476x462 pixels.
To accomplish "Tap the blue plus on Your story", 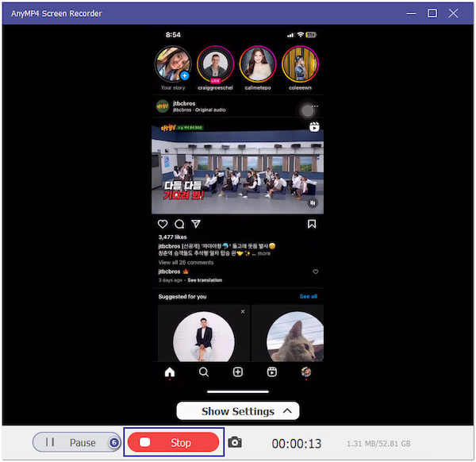I will pos(185,75).
